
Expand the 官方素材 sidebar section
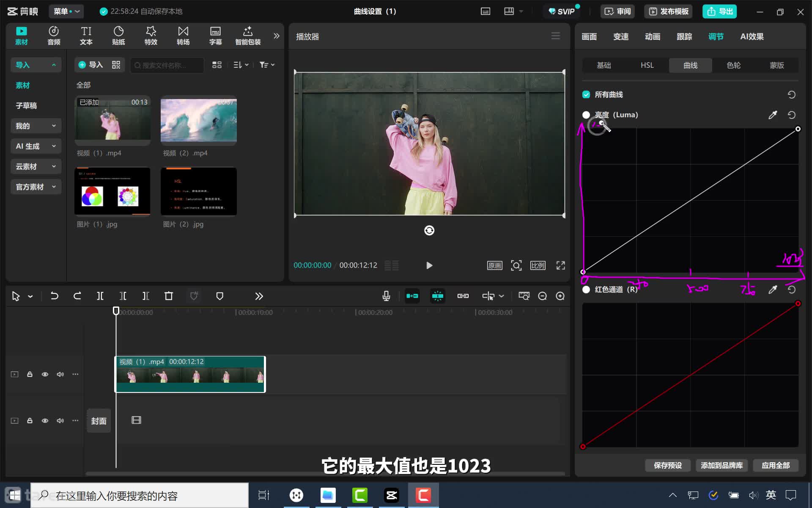[36, 187]
